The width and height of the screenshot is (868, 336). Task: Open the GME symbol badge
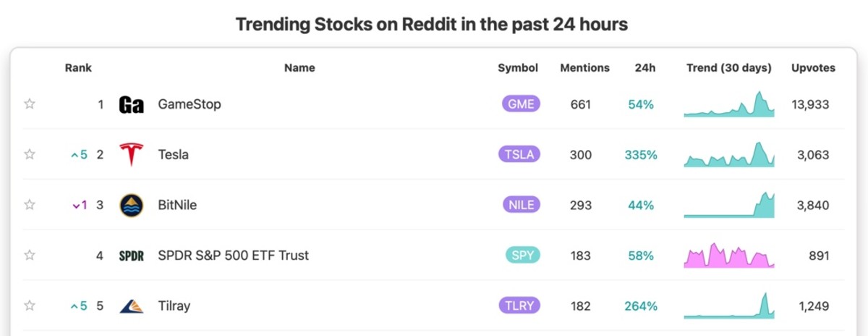(x=521, y=104)
